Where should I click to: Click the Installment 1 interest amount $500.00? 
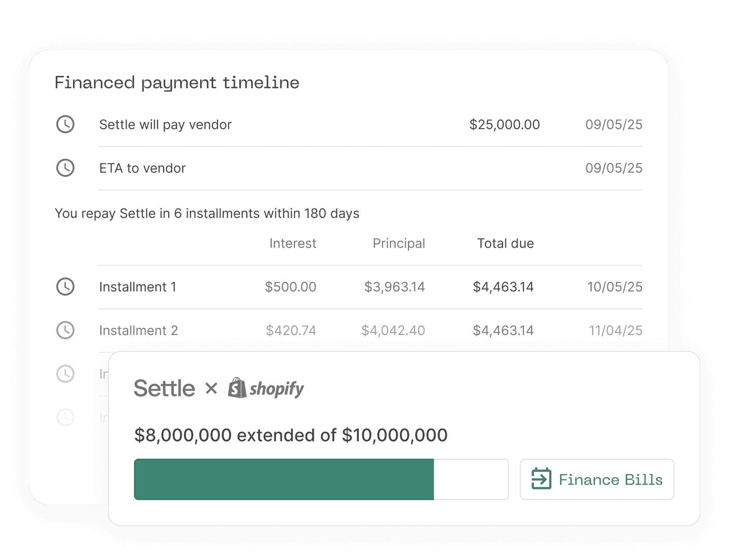tap(290, 287)
